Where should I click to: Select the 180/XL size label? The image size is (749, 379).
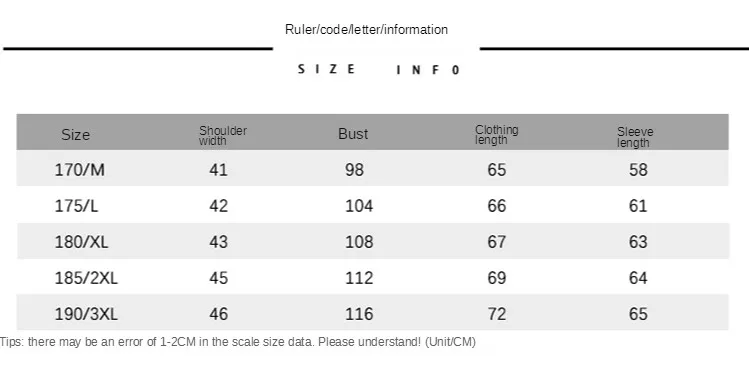[x=81, y=242]
